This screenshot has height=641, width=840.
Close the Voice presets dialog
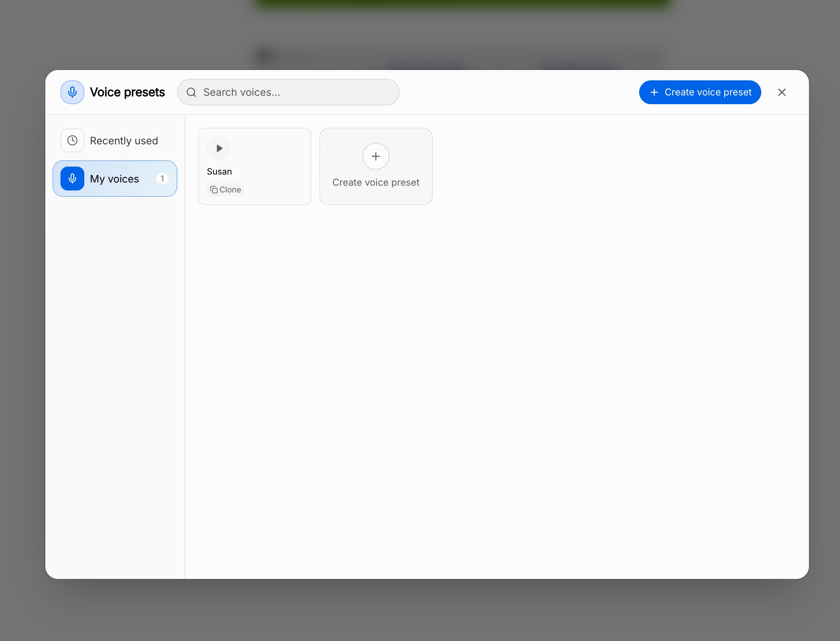tap(782, 92)
